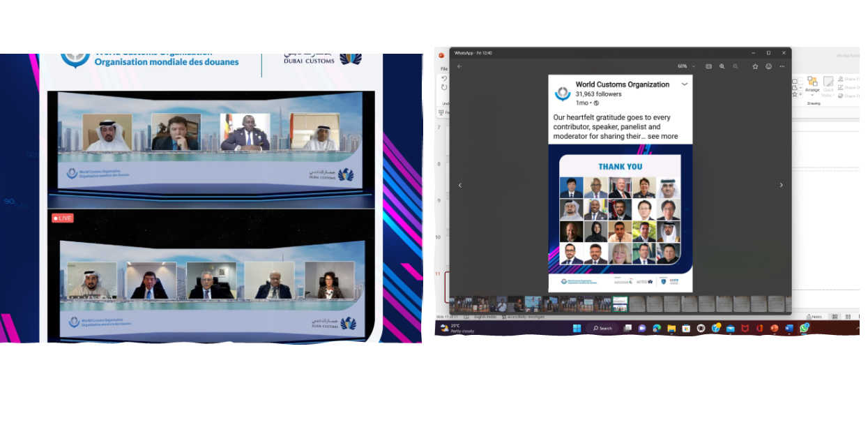
Task: Open the PowerPoint File menu
Action: coord(443,68)
